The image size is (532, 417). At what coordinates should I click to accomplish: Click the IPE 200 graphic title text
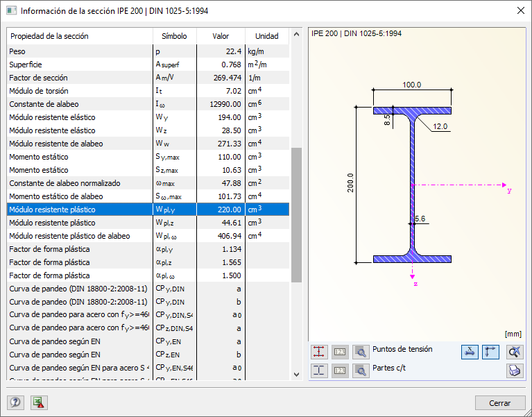pyautogui.click(x=357, y=33)
